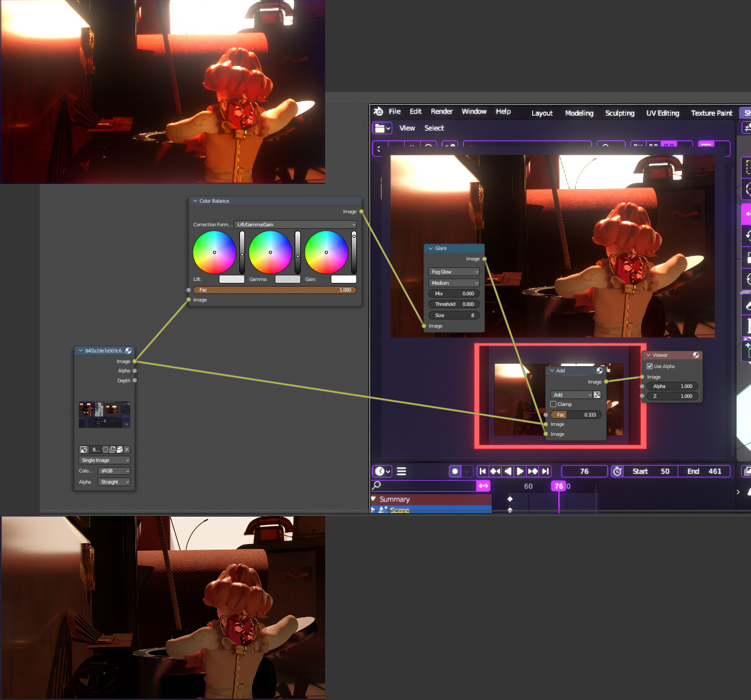751x700 pixels.
Task: Play the animation forward
Action: point(520,471)
